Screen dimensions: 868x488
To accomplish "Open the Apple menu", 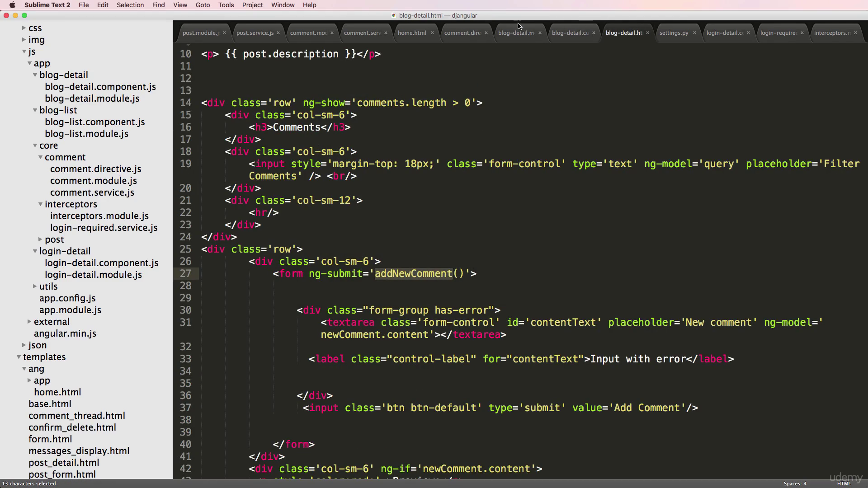I will point(12,5).
